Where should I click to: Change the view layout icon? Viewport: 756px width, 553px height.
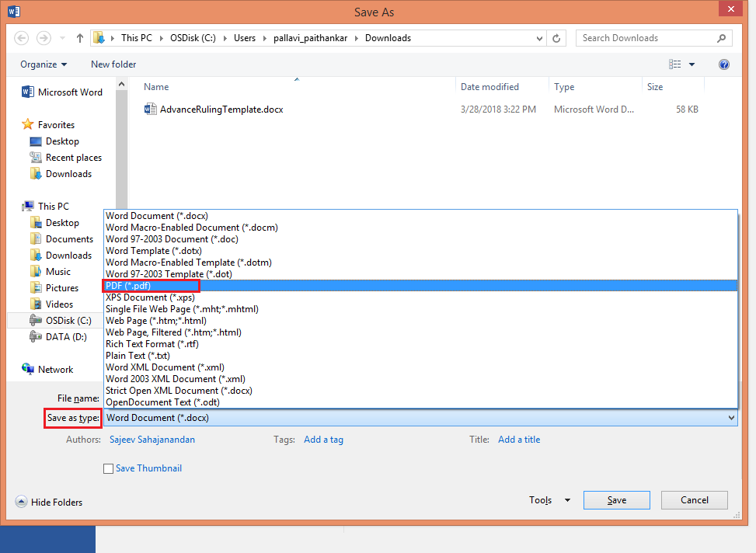675,64
